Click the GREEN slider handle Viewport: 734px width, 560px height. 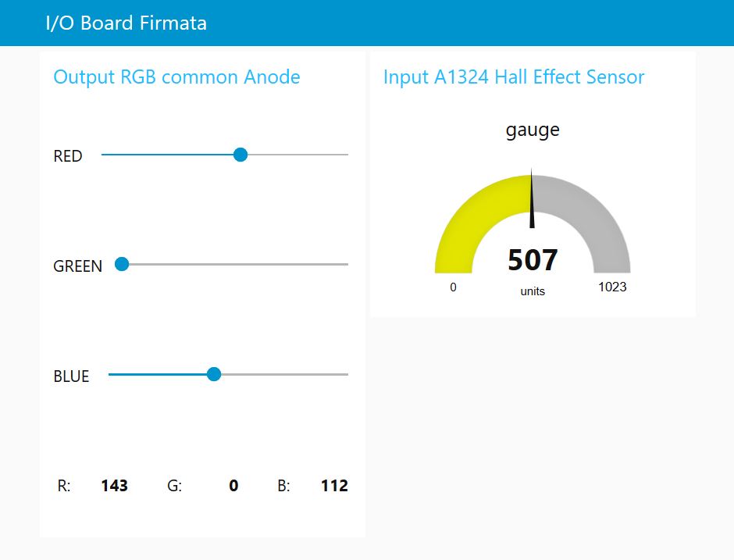[x=122, y=264]
